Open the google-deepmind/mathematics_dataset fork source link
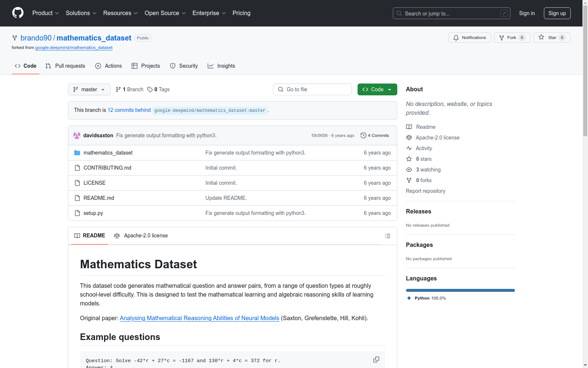Viewport: 588px width, 368px height. tap(74, 47)
